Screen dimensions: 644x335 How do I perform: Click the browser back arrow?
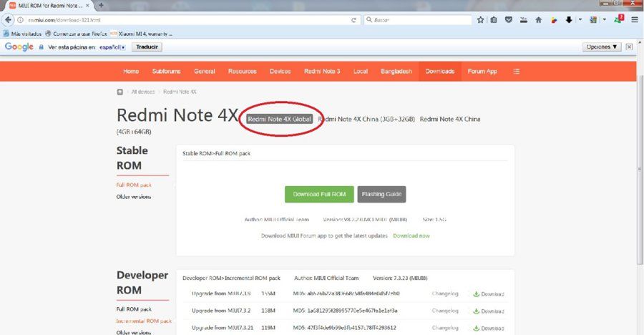click(x=8, y=20)
